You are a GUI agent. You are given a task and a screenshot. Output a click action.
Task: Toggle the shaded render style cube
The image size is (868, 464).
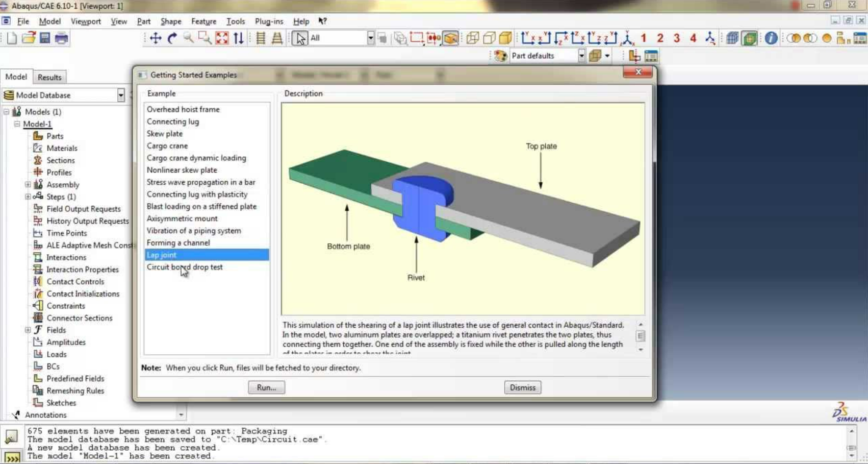coord(505,38)
